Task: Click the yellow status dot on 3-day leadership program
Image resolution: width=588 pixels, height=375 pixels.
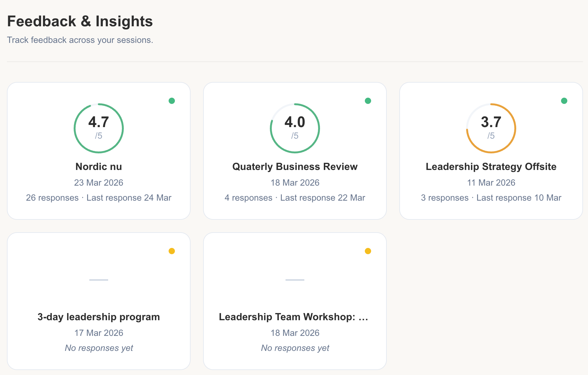Action: click(172, 251)
